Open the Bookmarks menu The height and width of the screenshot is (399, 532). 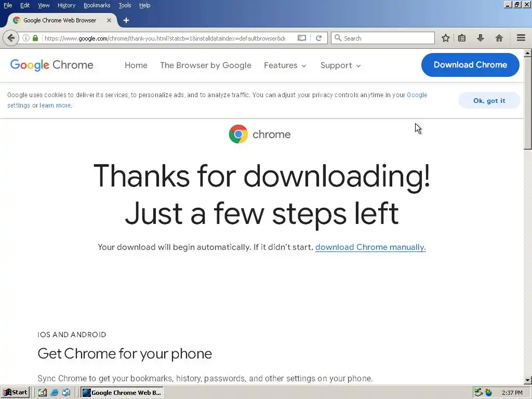(97, 5)
